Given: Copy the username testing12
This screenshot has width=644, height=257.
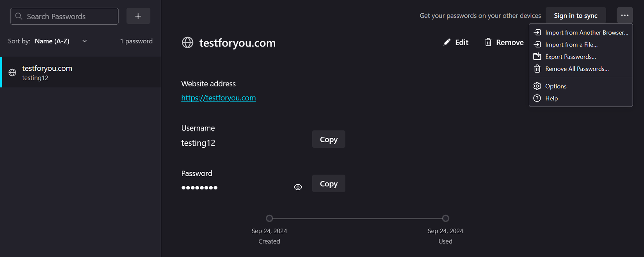Looking at the screenshot, I should (x=328, y=139).
